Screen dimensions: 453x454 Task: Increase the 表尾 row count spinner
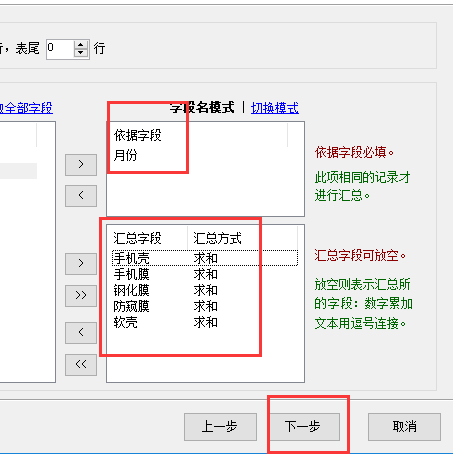[x=80, y=45]
